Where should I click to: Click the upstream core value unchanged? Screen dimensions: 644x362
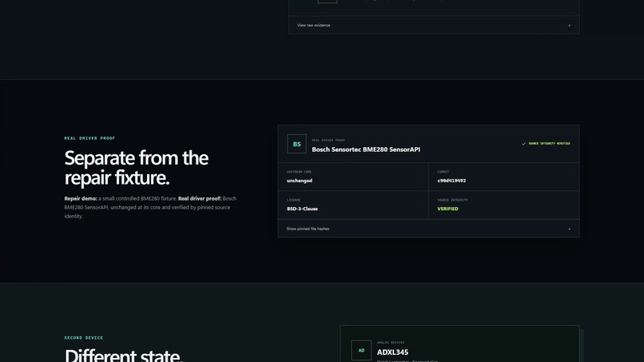pyautogui.click(x=300, y=181)
